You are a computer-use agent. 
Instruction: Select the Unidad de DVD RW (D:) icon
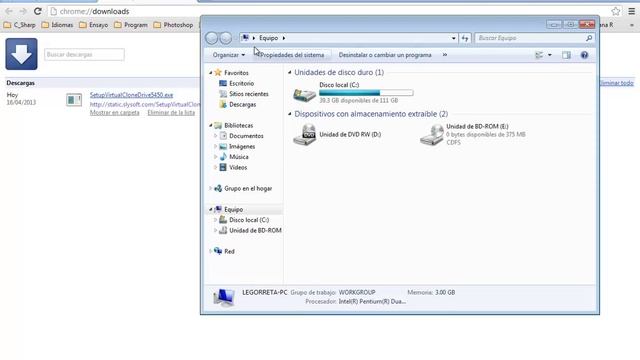[x=304, y=134]
